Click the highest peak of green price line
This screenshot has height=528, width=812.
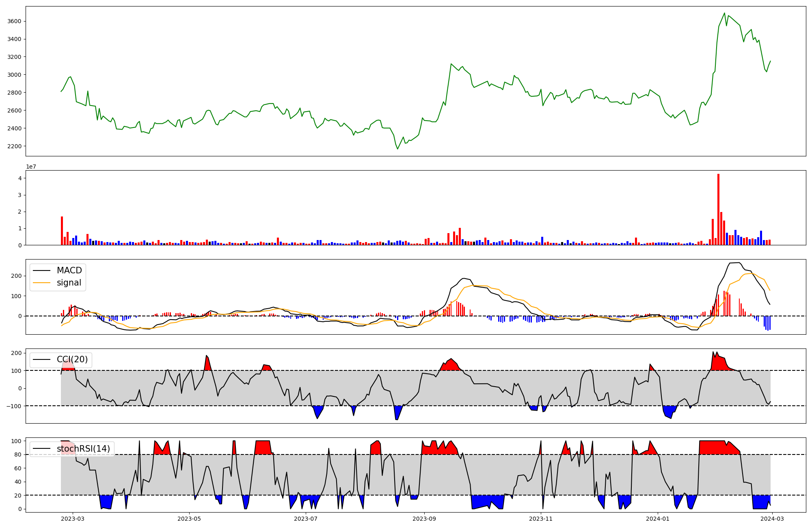coord(724,13)
